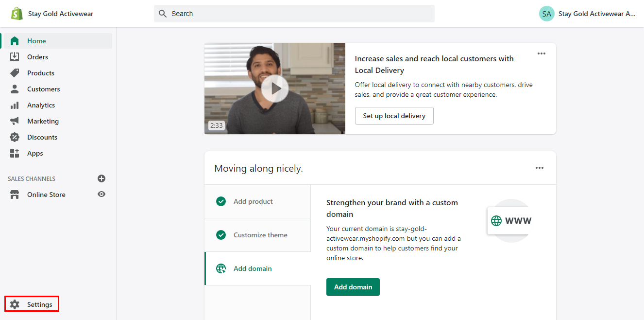
Task: View online store via eye icon
Action: click(102, 194)
